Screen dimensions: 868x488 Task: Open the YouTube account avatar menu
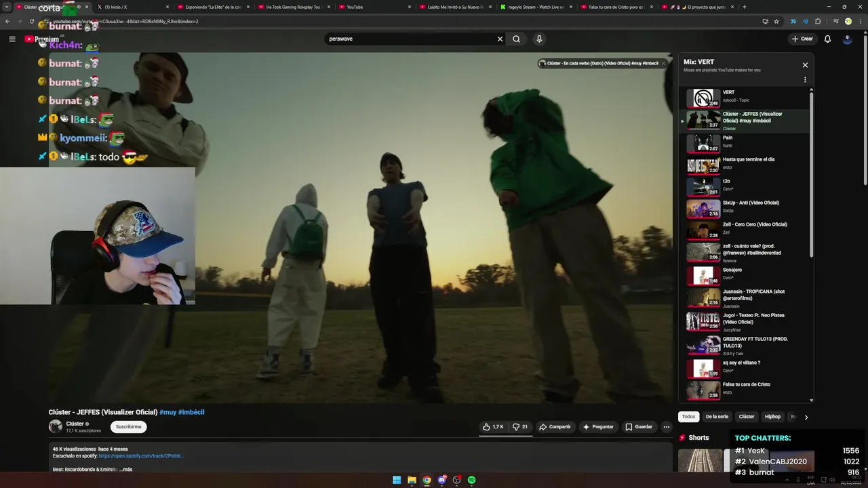(847, 39)
